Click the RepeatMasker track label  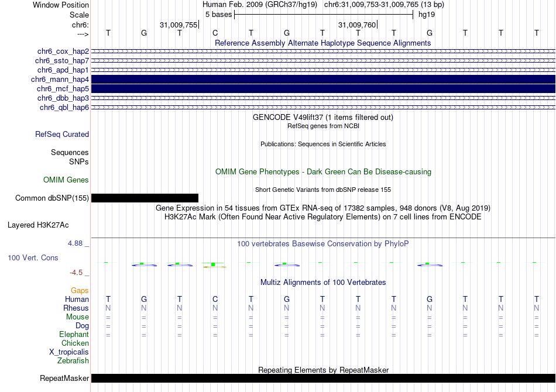pos(64,379)
